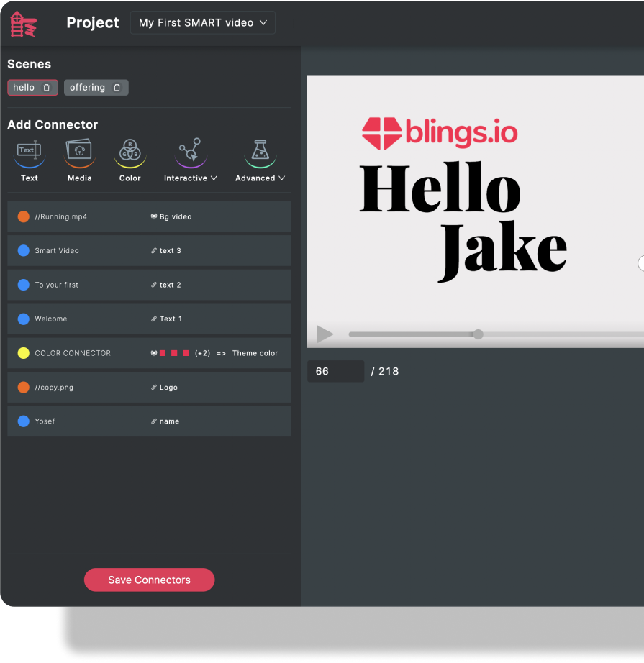Click the broadcast icon beside Bg video
The image size is (644, 663).
tap(154, 216)
